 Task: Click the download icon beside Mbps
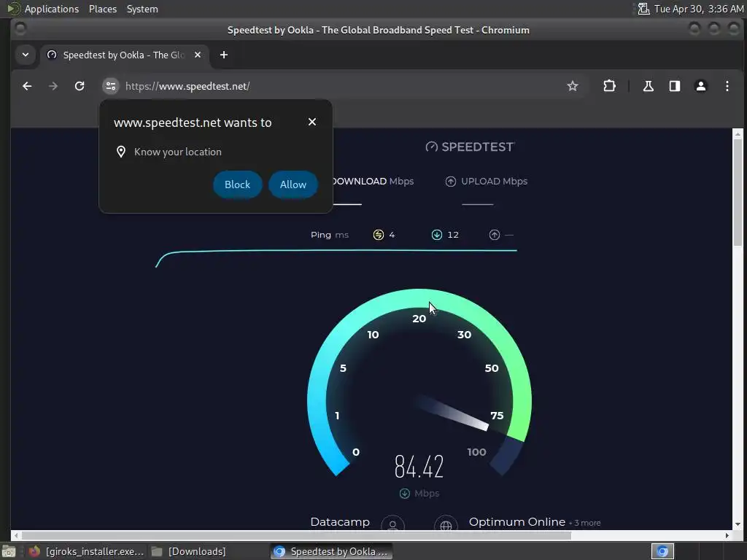pyautogui.click(x=404, y=494)
